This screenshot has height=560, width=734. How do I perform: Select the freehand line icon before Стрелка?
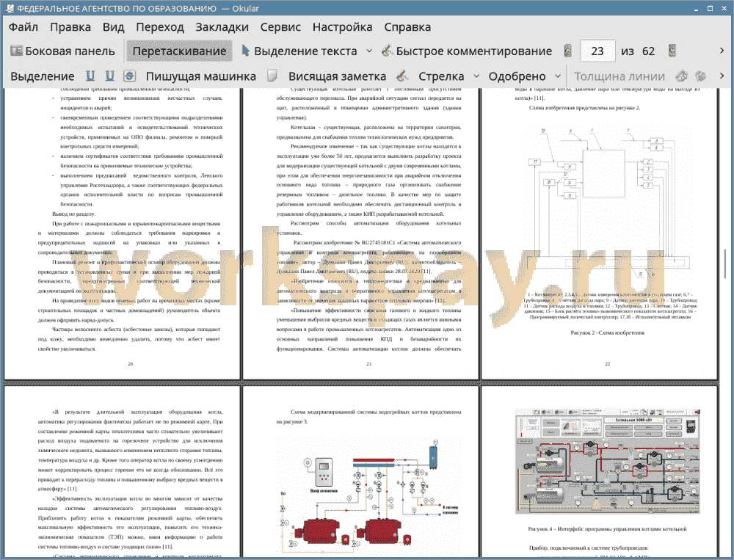pos(402,76)
